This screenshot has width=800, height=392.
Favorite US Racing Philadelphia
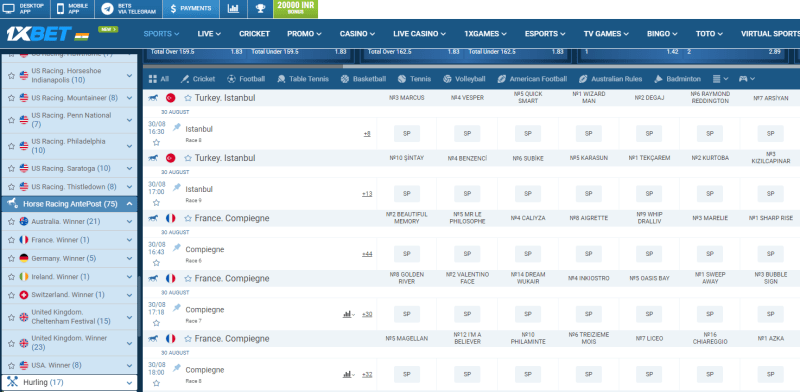pos(11,146)
